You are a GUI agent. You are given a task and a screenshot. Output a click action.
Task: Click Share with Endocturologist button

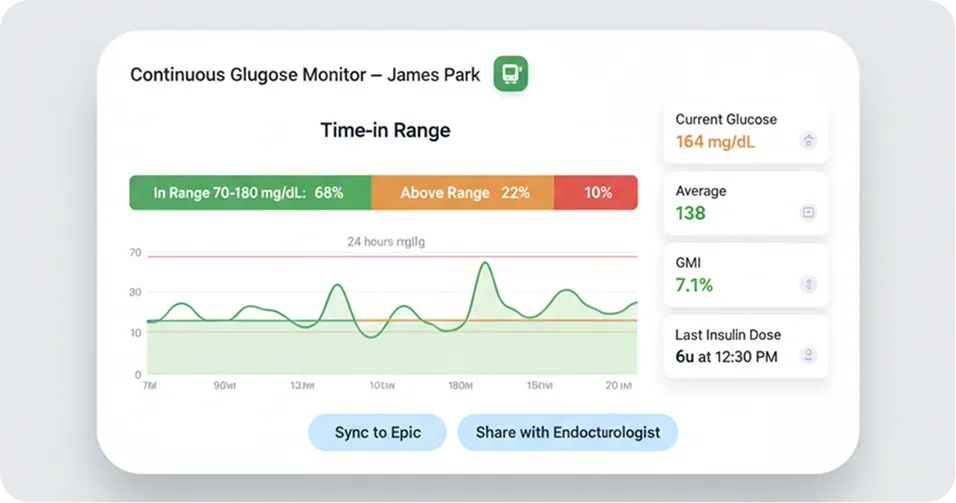click(568, 432)
